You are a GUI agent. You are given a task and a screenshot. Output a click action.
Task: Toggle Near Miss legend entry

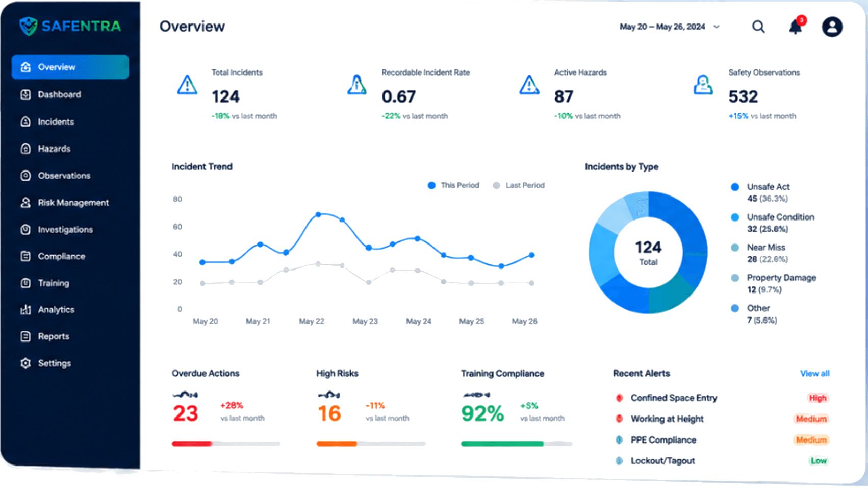759,253
